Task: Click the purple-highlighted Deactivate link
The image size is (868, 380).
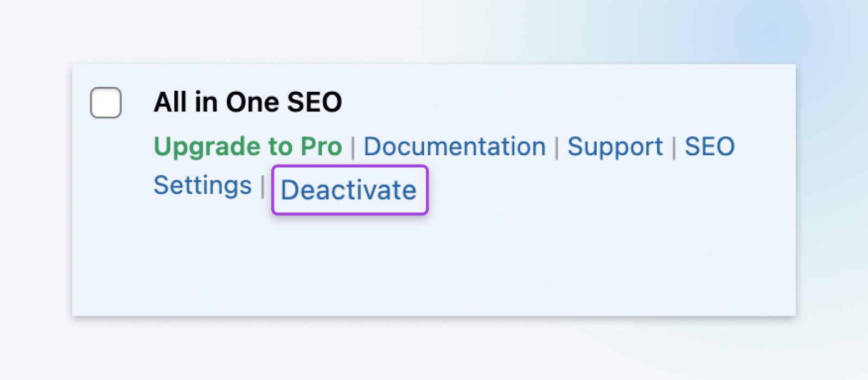Action: pos(349,190)
